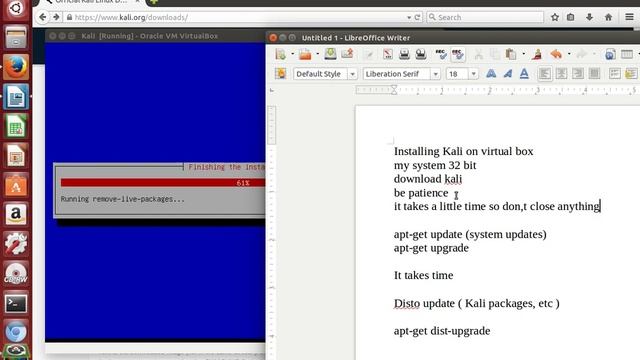Click the Email document icon
640x360 pixels.
click(x=347, y=54)
